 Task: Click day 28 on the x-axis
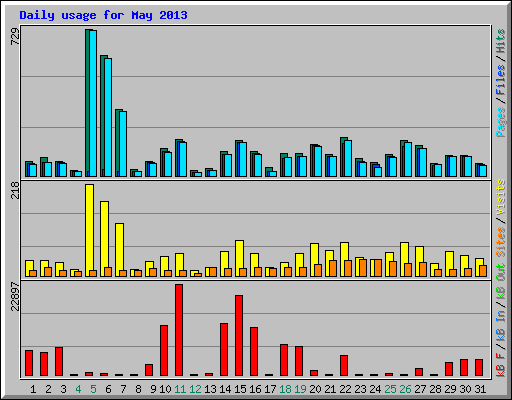point(435,389)
